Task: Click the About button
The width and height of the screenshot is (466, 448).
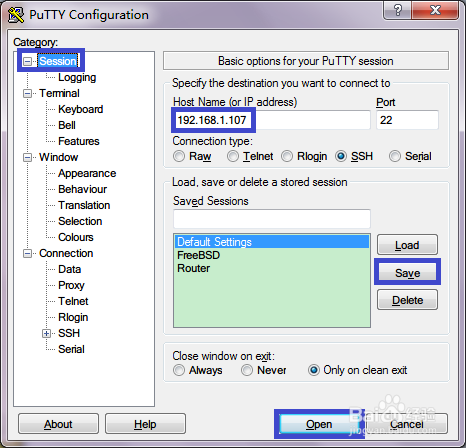Action: pos(58,424)
